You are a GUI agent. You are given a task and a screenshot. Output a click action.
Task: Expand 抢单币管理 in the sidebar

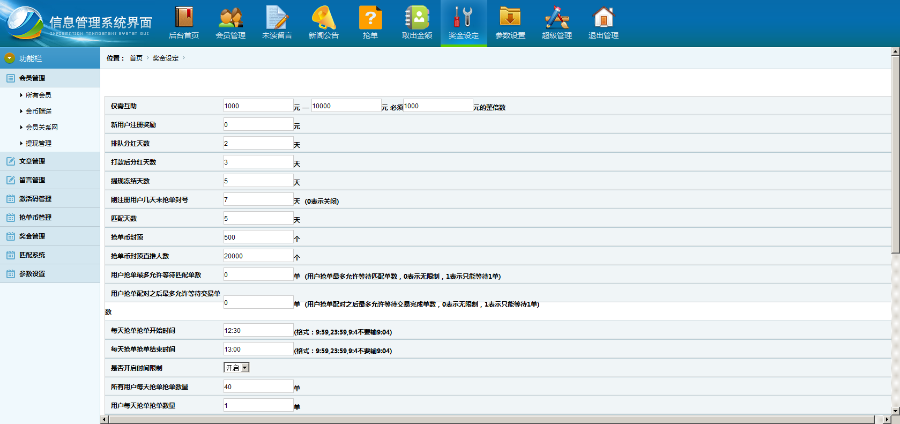point(50,217)
